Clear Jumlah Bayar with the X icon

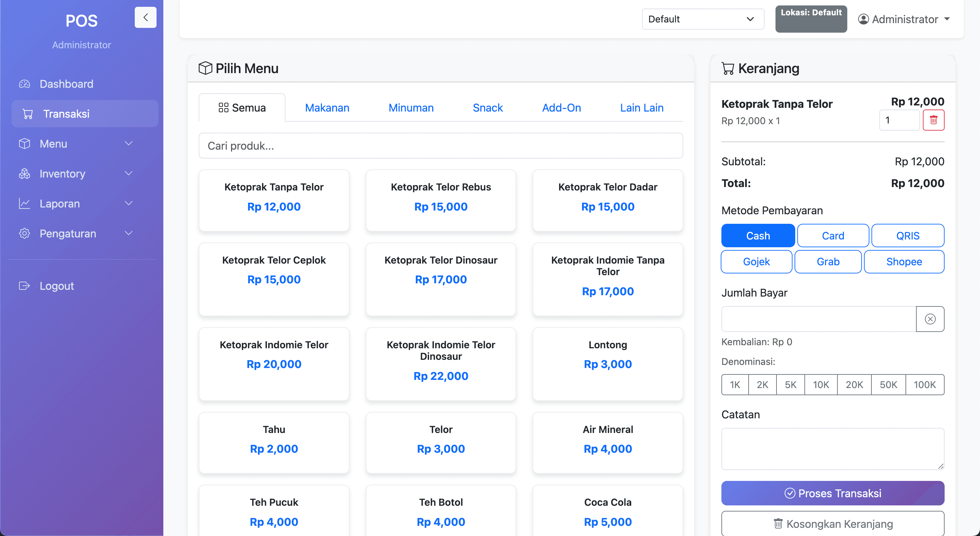click(930, 319)
